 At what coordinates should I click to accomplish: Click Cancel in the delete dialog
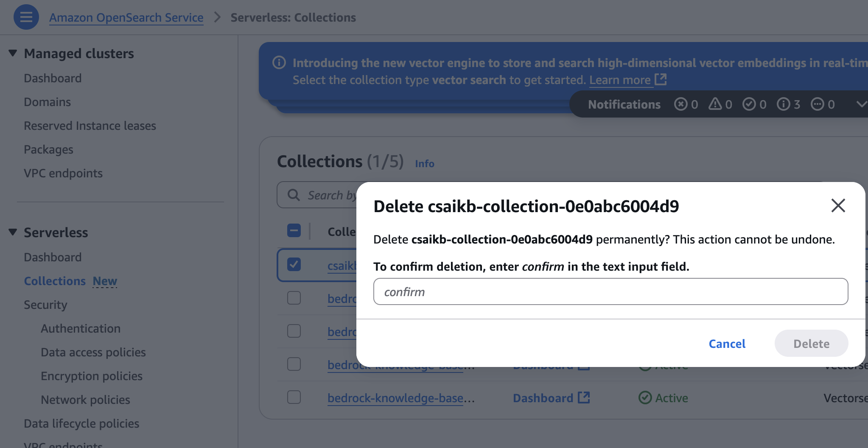point(727,344)
